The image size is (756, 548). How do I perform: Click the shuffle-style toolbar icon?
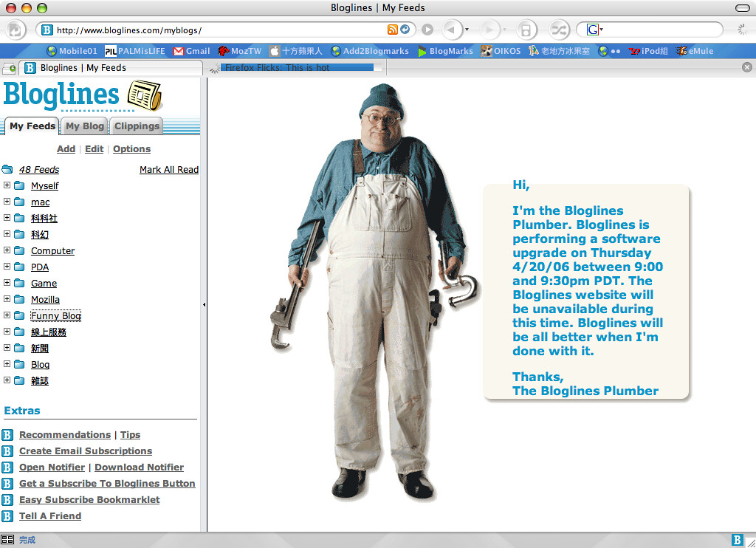click(560, 30)
